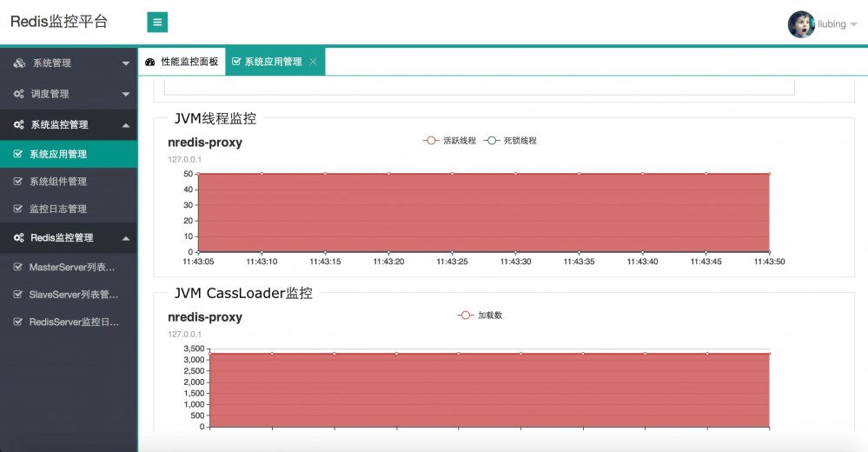Click check icon beside SlaveServer列表管

tap(17, 295)
